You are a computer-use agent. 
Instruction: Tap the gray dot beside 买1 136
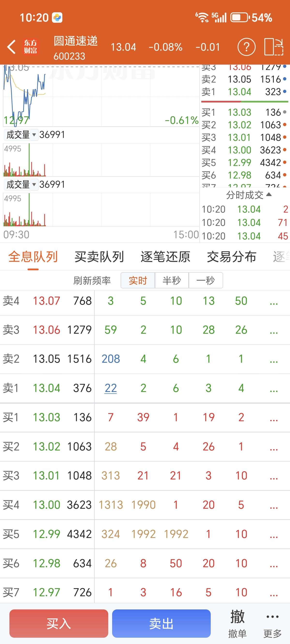pyautogui.click(x=284, y=112)
